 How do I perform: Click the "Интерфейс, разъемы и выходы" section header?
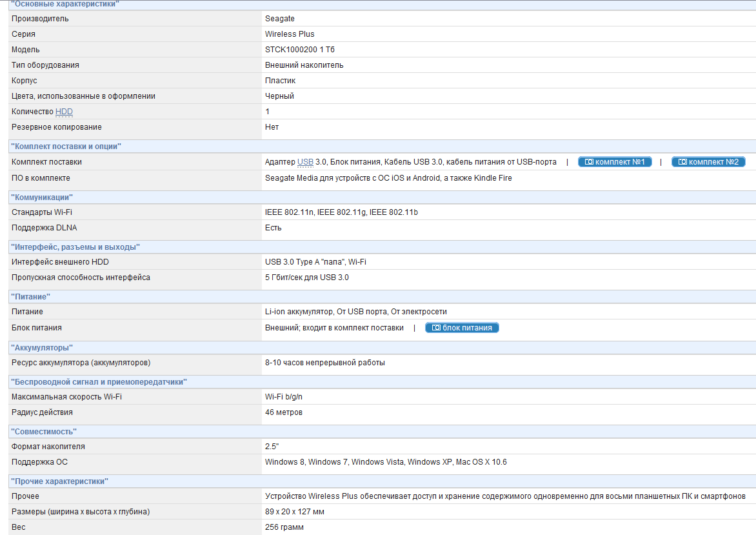(75, 247)
